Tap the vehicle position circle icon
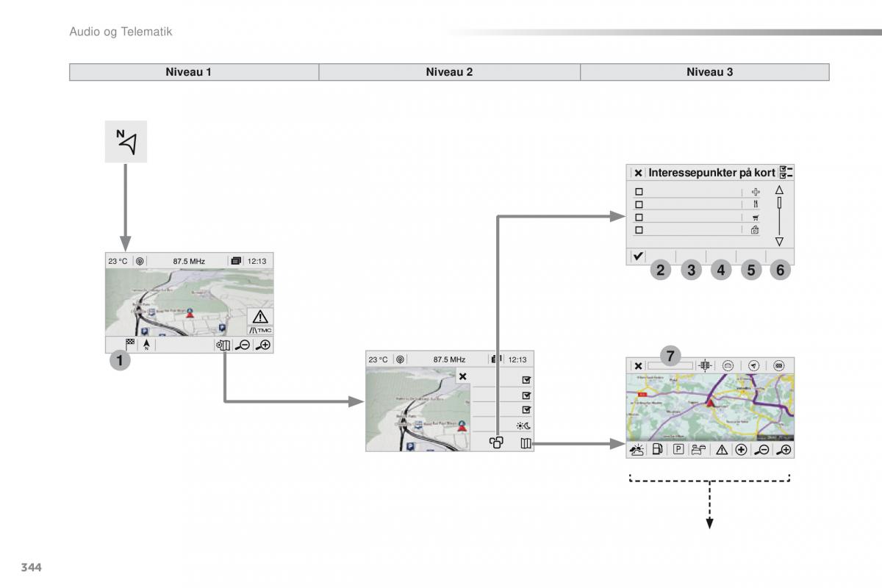 pos(728,365)
